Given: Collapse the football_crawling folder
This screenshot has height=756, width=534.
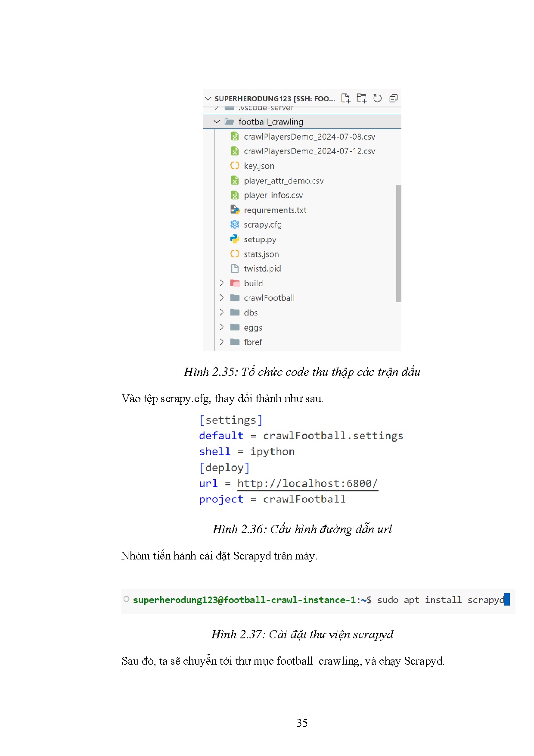Looking at the screenshot, I should pos(217,122).
